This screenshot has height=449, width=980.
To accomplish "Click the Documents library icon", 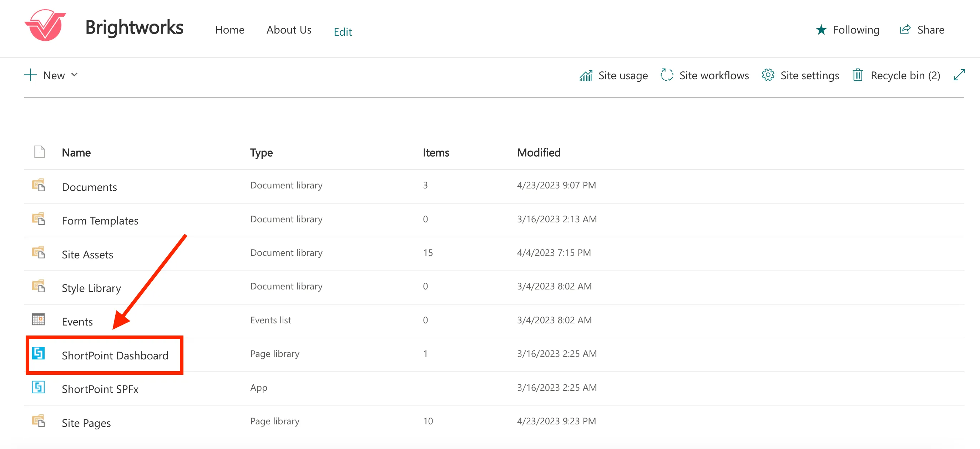I will click(39, 185).
